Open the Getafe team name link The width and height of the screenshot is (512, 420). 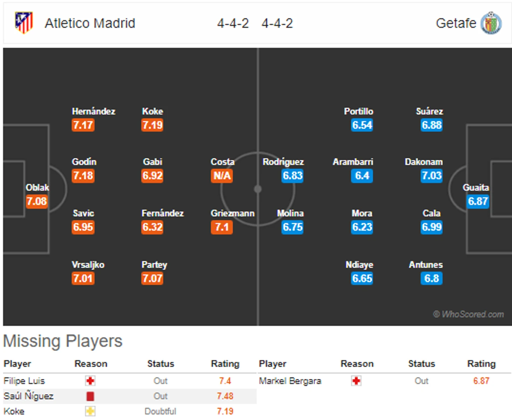click(456, 23)
